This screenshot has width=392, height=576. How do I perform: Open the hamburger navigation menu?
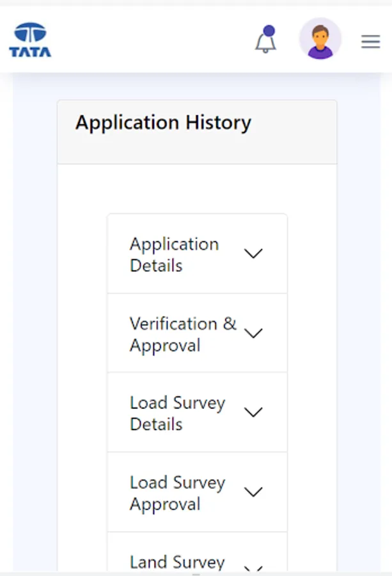pos(370,42)
